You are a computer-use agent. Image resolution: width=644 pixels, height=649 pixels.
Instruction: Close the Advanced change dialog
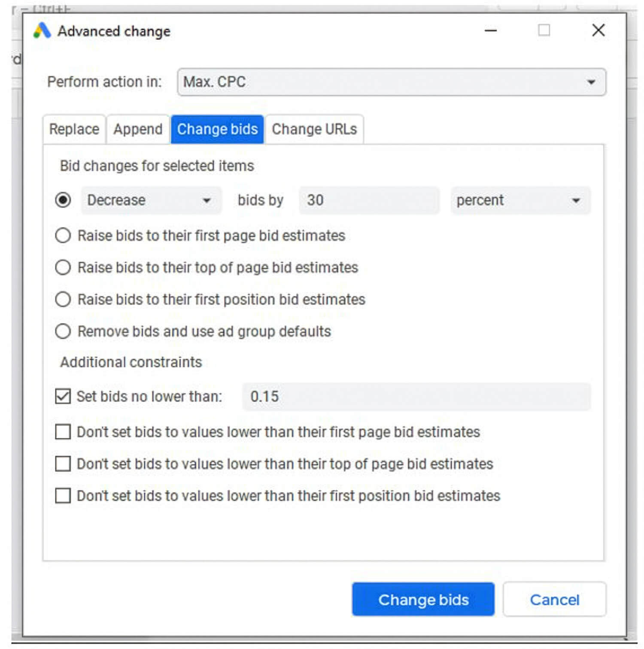pos(598,30)
